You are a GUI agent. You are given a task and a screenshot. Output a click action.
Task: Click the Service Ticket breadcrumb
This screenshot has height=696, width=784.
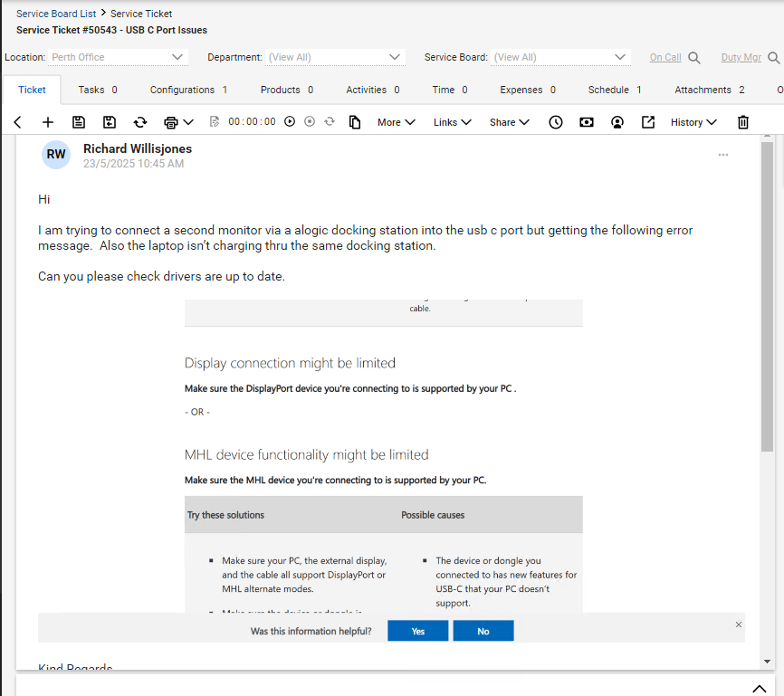pos(141,14)
